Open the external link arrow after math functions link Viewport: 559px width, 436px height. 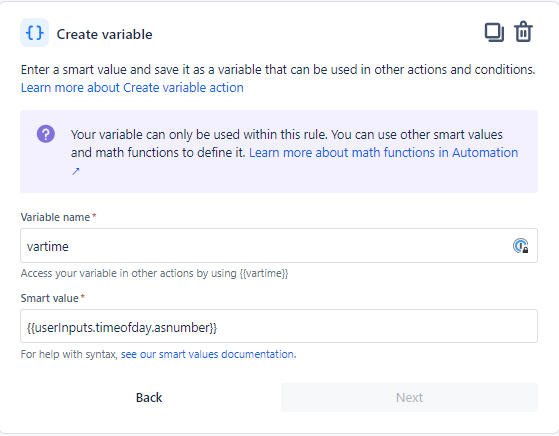(x=76, y=171)
